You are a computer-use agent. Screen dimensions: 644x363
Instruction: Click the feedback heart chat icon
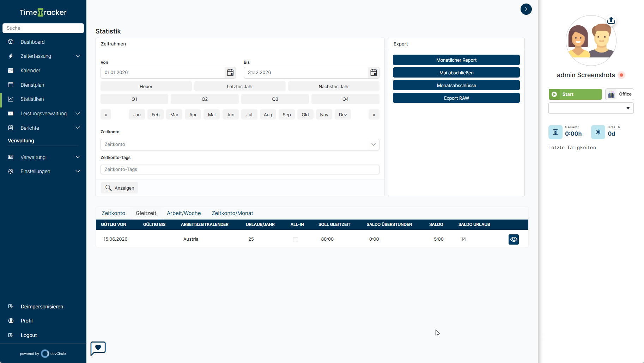98,348
